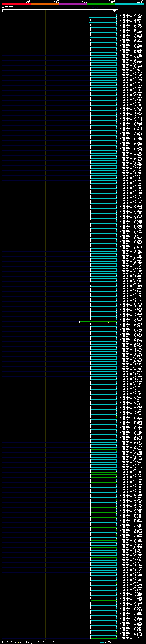Select the UniRef100_Q2L926 label
The image size is (146, 644).
131,50
